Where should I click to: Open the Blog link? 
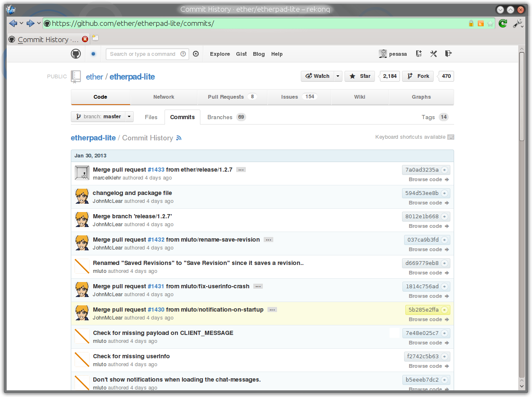click(x=259, y=54)
